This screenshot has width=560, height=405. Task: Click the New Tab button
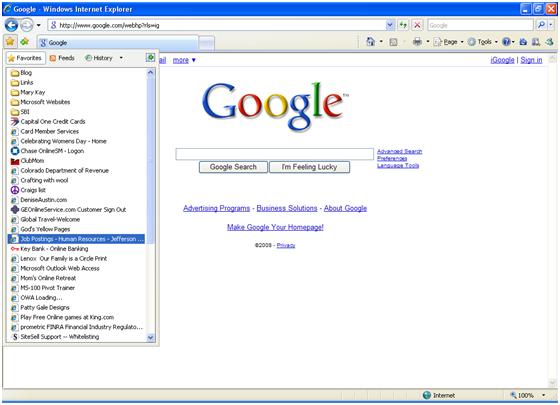tap(206, 43)
